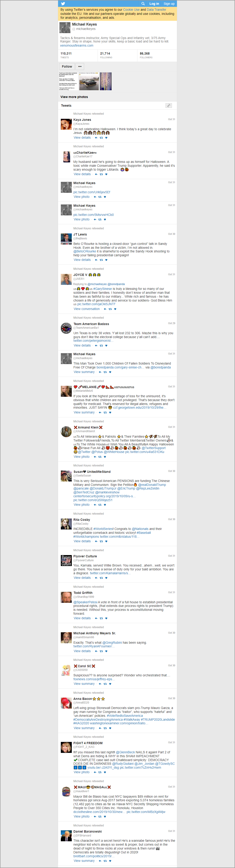The height and width of the screenshot is (868, 235).
Task: Like the Kaya Jones tweet
Action: click(106, 138)
